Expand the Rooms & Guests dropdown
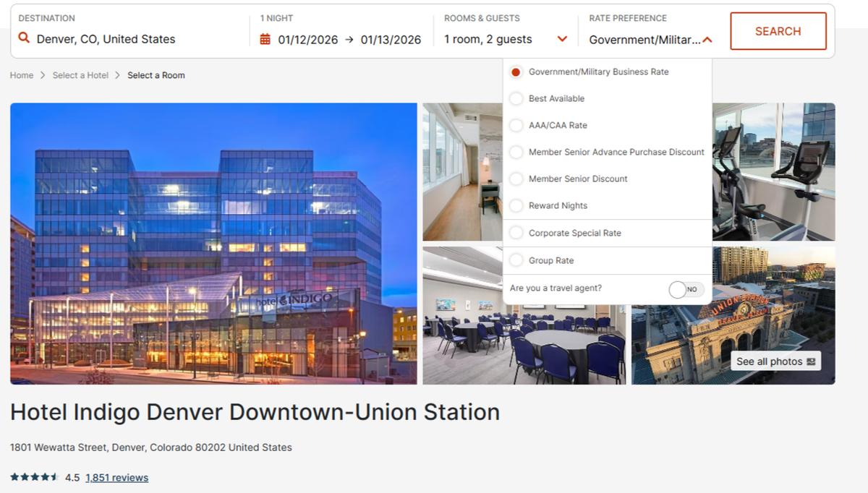 click(562, 40)
